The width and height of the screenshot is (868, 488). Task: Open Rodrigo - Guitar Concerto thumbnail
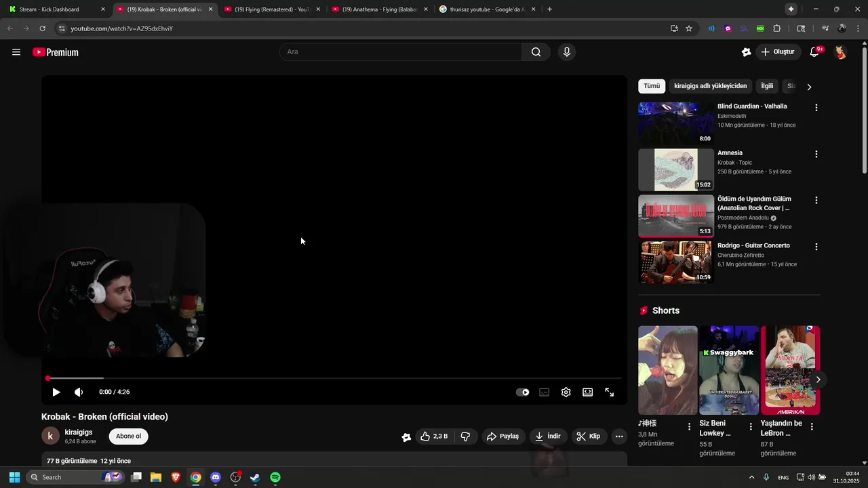676,262
